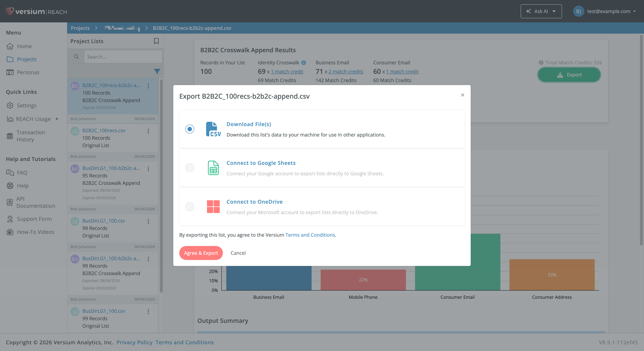Image resolution: width=644 pixels, height=351 pixels.
Task: Click the Versium REACH logo
Action: [x=37, y=11]
